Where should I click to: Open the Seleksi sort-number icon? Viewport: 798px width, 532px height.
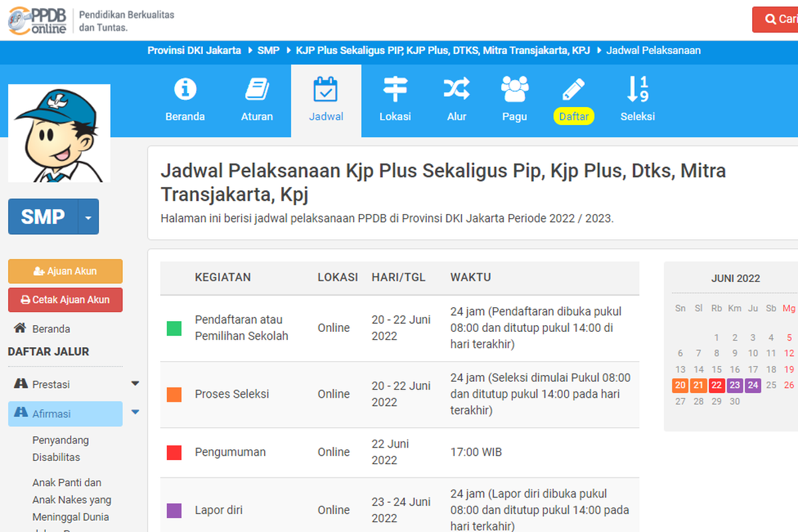coord(637,89)
